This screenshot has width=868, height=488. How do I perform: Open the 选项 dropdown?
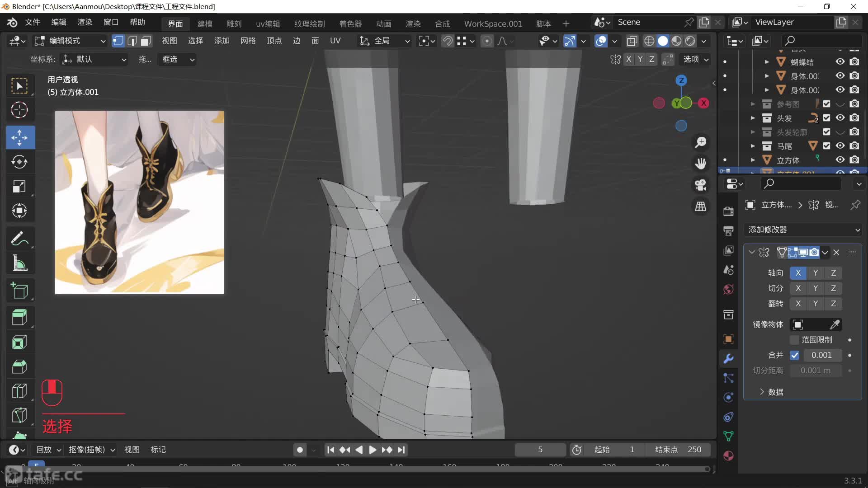pos(696,59)
